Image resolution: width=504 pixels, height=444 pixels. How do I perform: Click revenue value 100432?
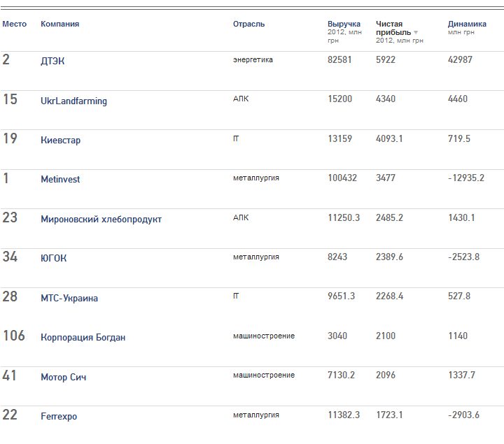342,178
